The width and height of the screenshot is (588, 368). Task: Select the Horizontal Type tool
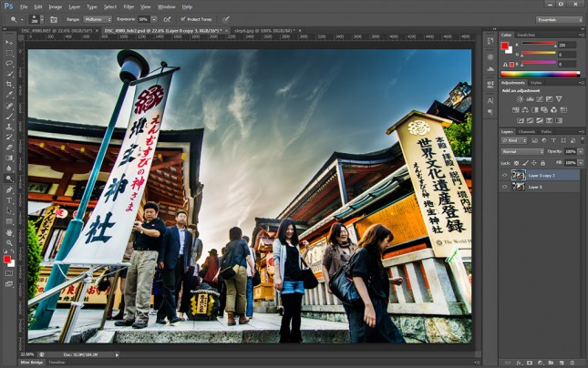click(x=9, y=200)
